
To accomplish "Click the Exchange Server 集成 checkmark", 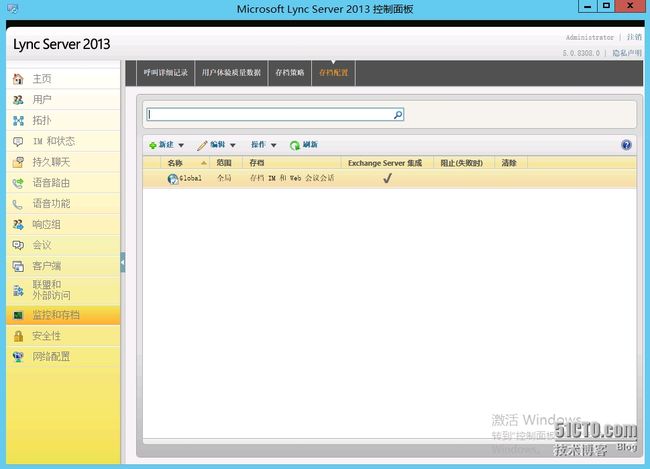I will [x=387, y=178].
